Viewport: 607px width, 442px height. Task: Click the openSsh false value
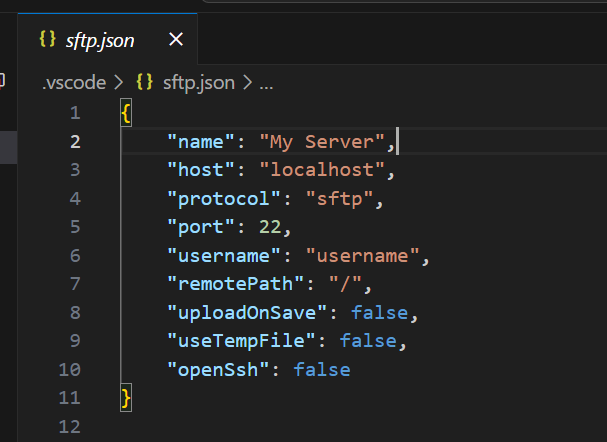(x=322, y=370)
